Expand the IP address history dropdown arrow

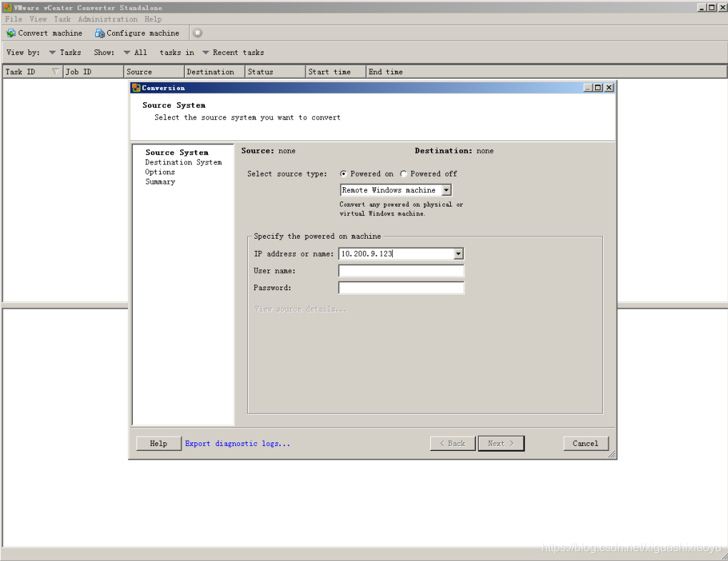coord(458,254)
